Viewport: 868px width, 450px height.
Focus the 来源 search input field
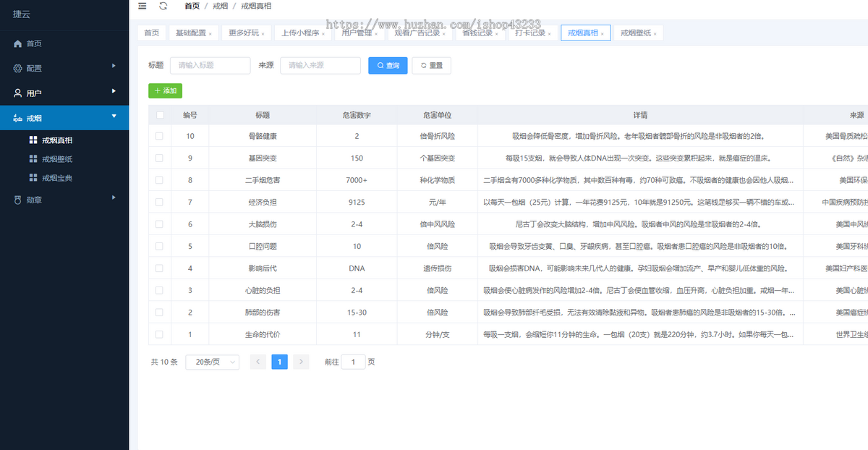pos(320,65)
